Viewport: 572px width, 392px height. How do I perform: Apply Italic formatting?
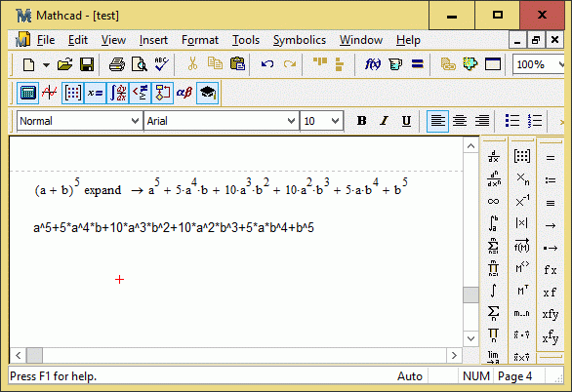(384, 121)
